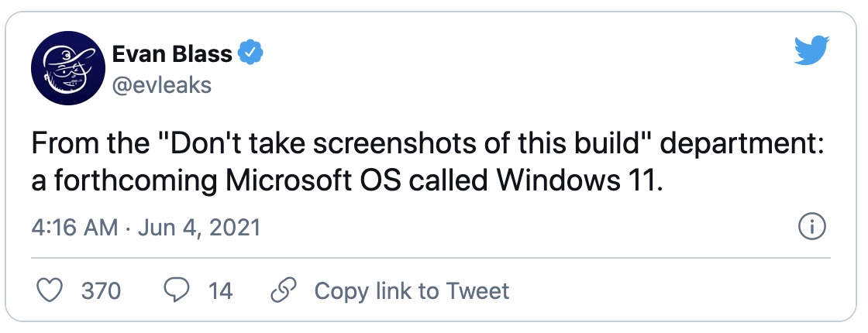The image size is (868, 333).
Task: Click the chain link icon
Action: pyautogui.click(x=284, y=290)
